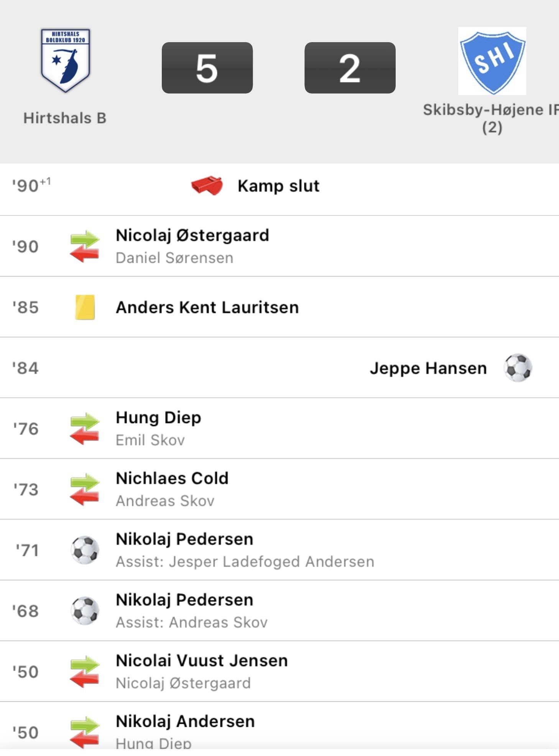The image size is (559, 756).
Task: Click the away score 2 box
Action: (x=350, y=68)
